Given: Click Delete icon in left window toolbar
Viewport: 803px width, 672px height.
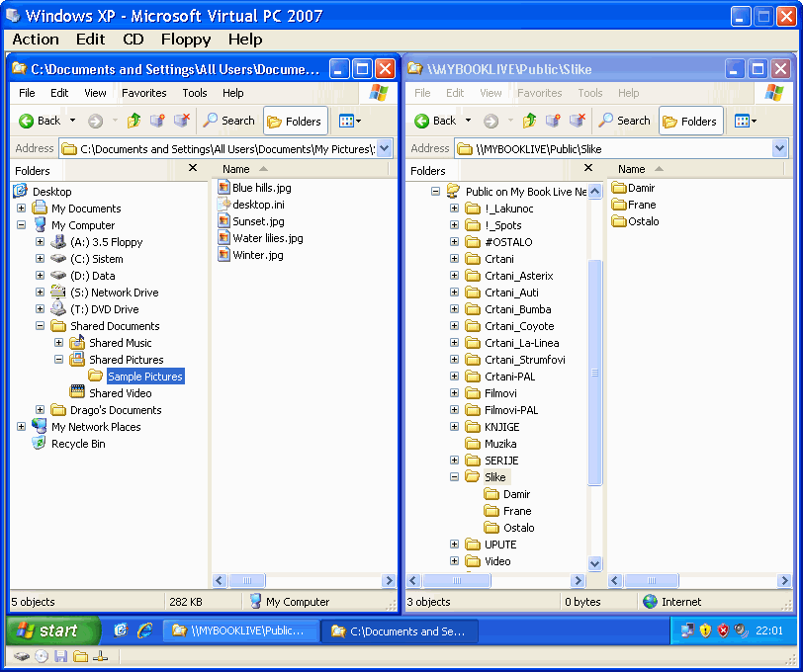Looking at the screenshot, I should (181, 121).
